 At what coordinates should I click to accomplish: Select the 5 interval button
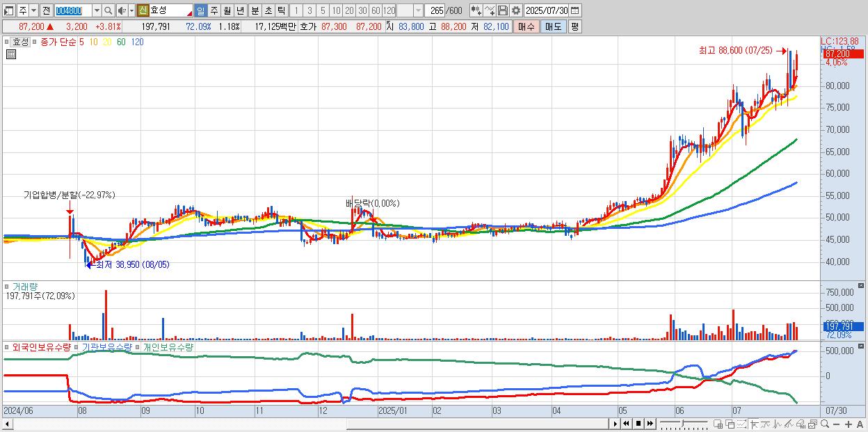(x=323, y=10)
